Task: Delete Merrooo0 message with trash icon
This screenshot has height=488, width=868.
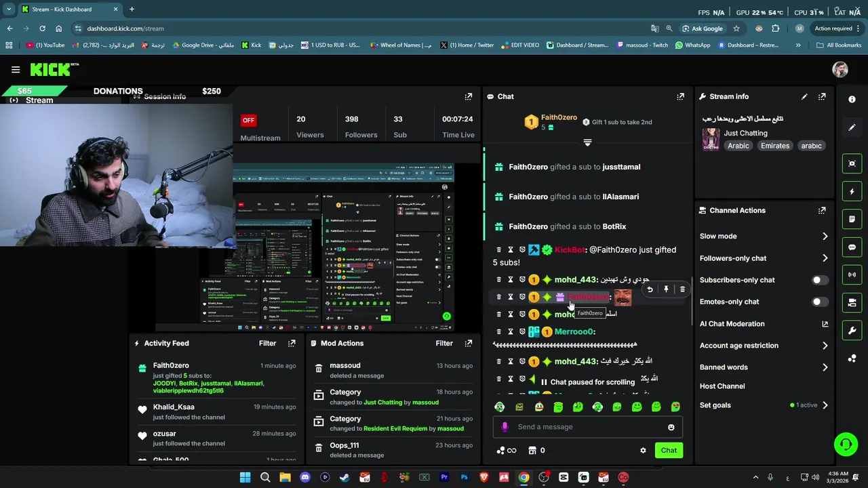Action: (x=499, y=331)
